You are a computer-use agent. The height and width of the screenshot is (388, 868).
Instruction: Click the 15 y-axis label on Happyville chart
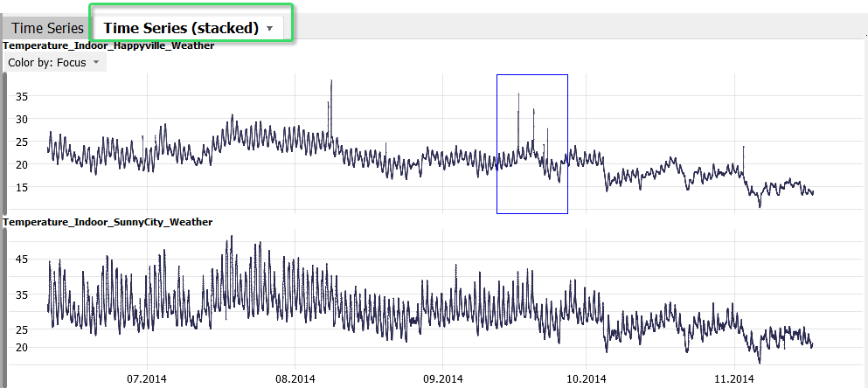coord(23,187)
